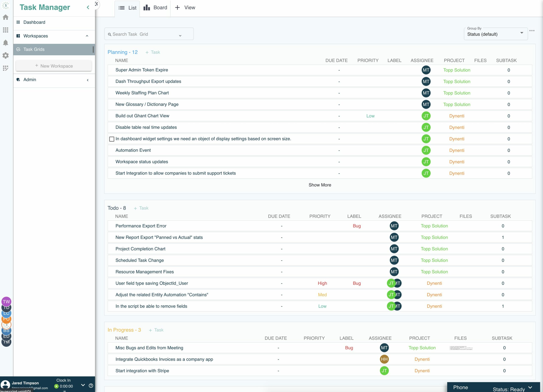Open the three-dot options menu beside Group By

(x=532, y=31)
